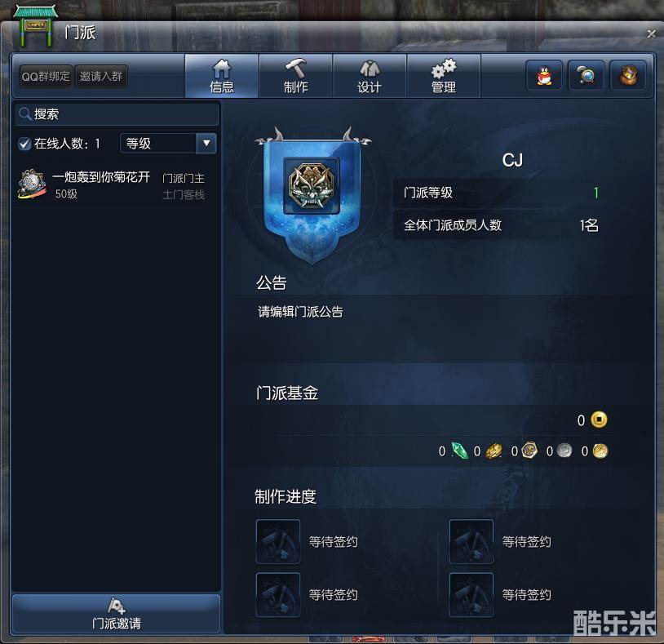The width and height of the screenshot is (664, 644).
Task: Click the 门派邀请 button
Action: tap(116, 614)
